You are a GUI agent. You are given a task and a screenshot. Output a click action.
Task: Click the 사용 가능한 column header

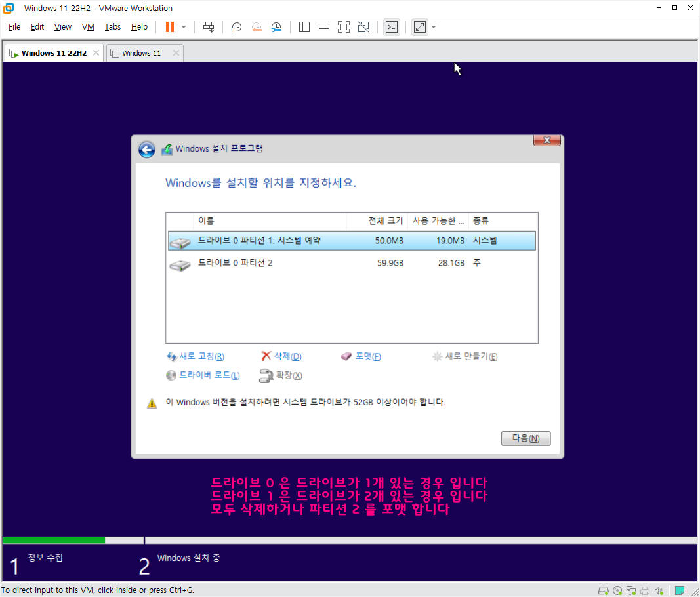click(x=438, y=220)
